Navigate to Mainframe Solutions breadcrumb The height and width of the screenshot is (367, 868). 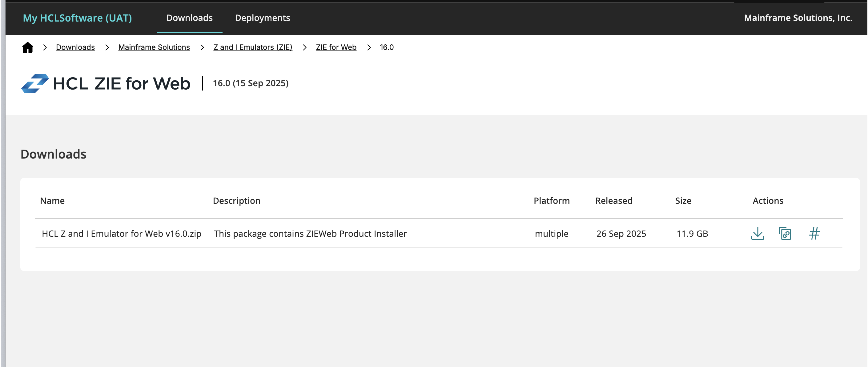pos(154,47)
